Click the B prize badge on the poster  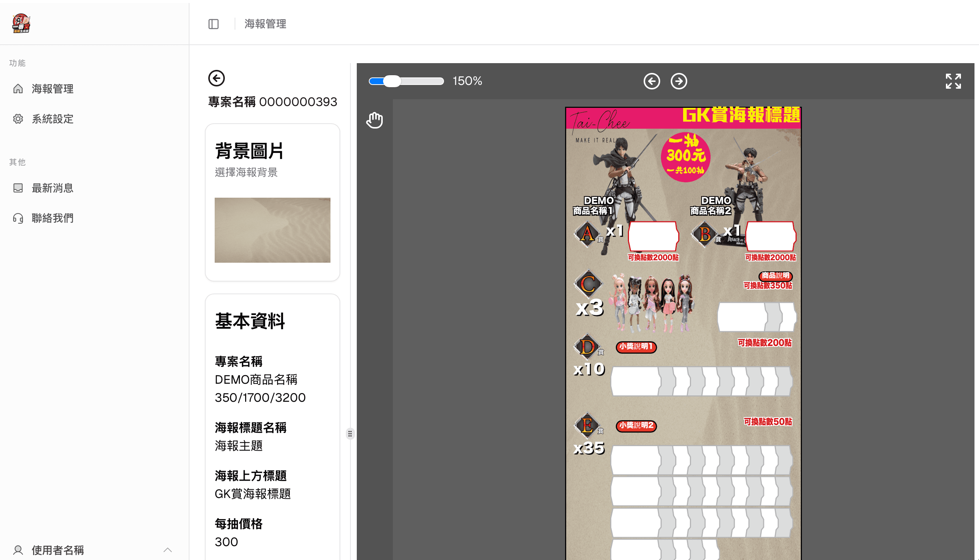click(x=705, y=234)
